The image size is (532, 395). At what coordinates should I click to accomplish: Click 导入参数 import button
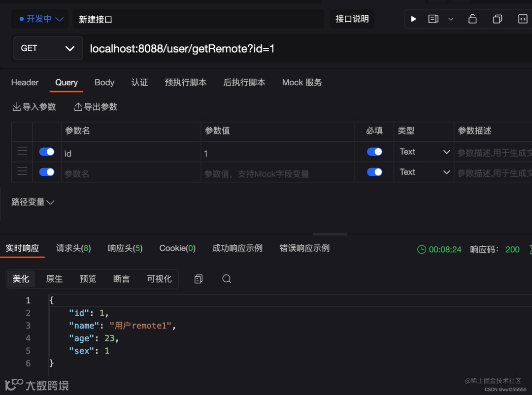coord(34,107)
